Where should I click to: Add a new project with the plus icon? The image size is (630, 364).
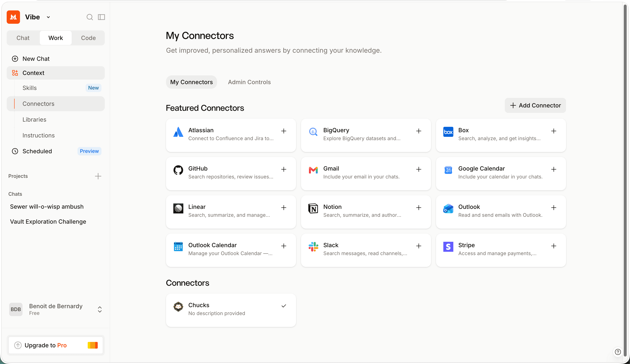[x=98, y=176]
